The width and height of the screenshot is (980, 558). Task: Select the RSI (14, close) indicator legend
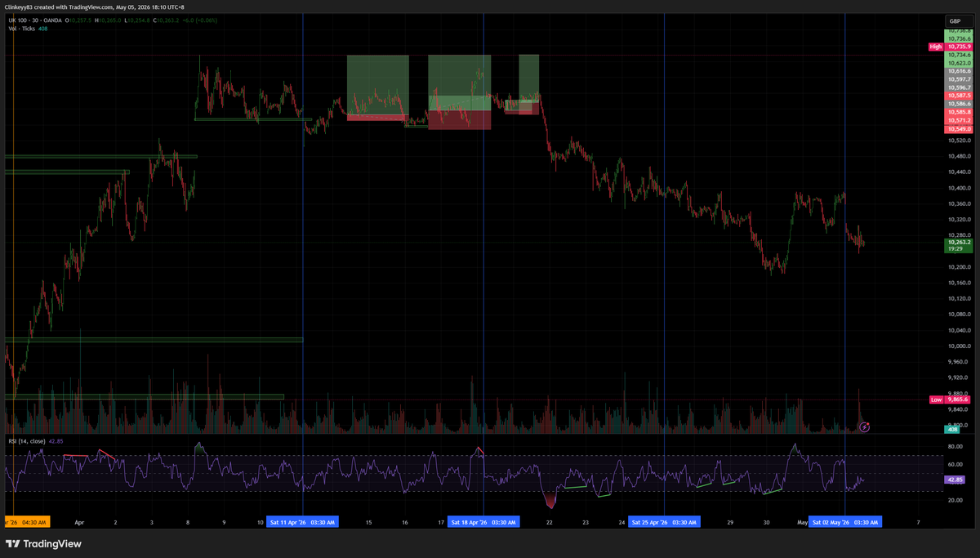pyautogui.click(x=28, y=441)
